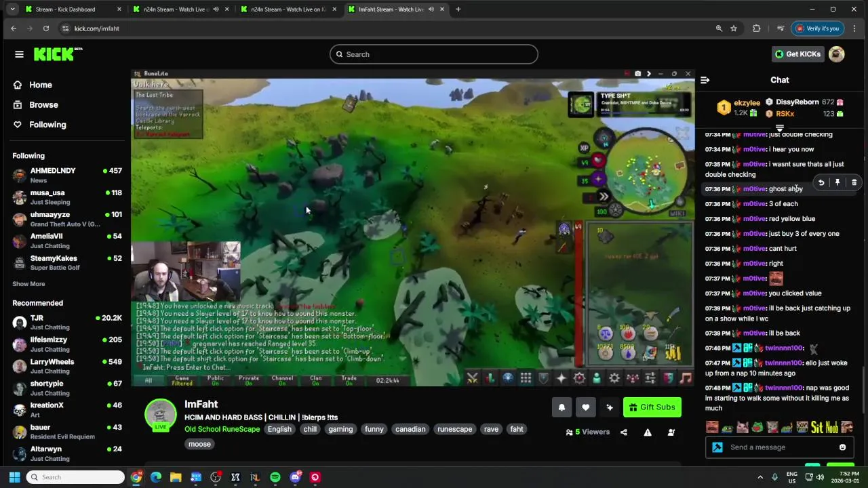
Task: Toggle stream notifications bell for ImFaht
Action: 561,407
